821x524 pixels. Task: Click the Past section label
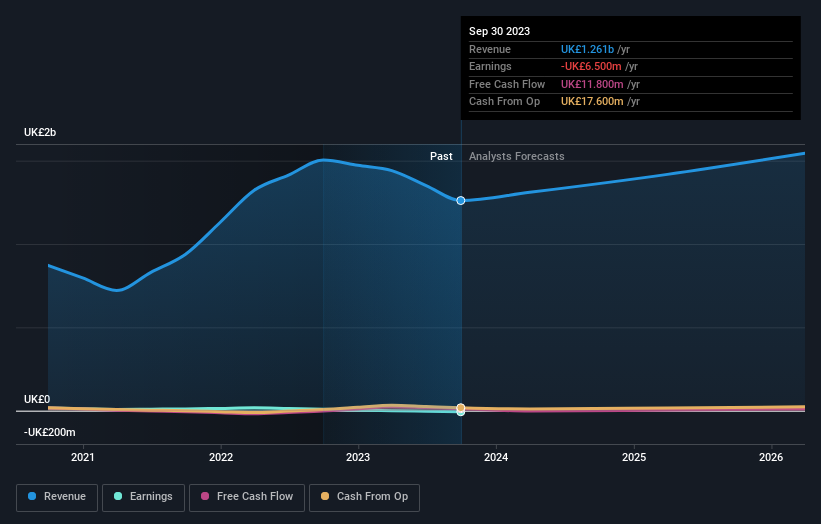pos(441,156)
